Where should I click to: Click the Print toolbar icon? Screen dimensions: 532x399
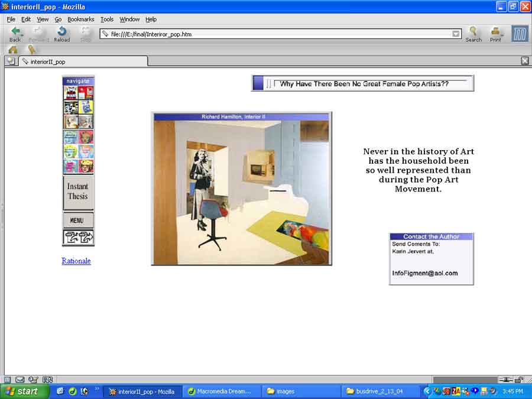[x=495, y=33]
